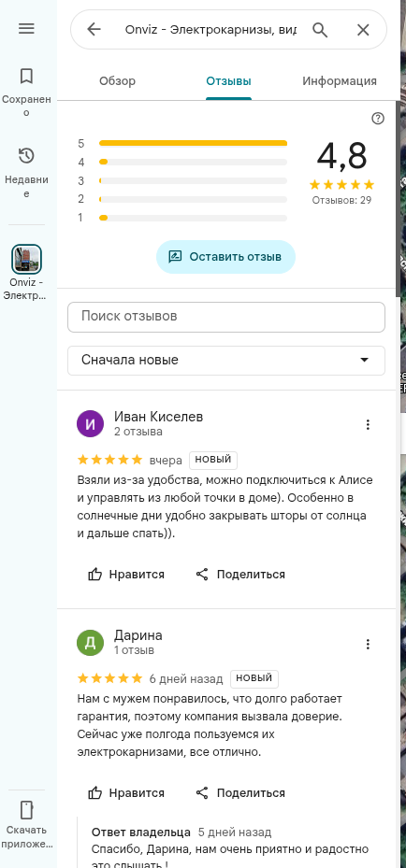Image resolution: width=406 pixels, height=868 pixels.
Task: Click the Onviz search text field
Action: [x=210, y=29]
